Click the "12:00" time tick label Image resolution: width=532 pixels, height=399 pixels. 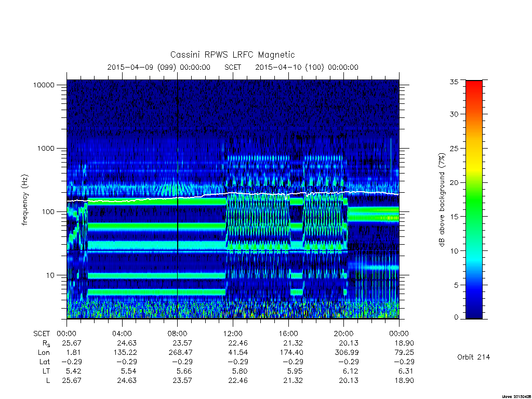click(233, 334)
